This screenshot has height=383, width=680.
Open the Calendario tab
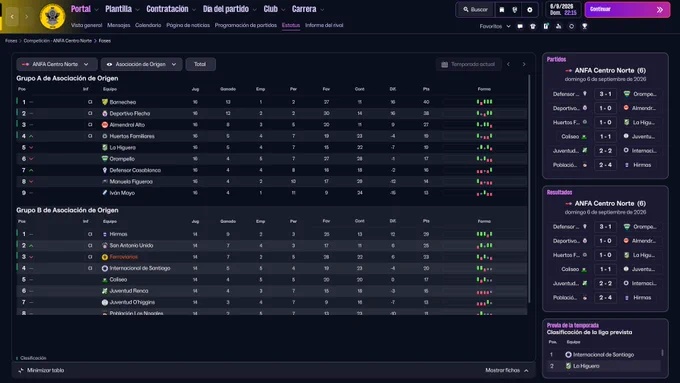[x=148, y=25]
